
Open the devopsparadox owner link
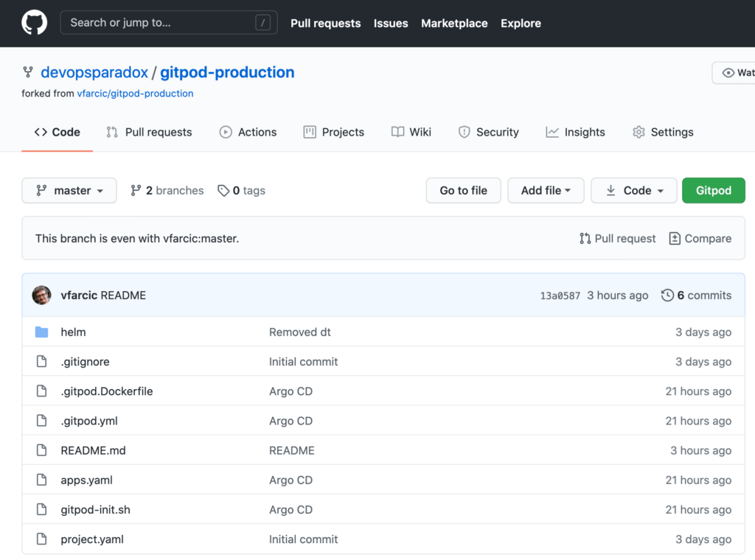94,72
